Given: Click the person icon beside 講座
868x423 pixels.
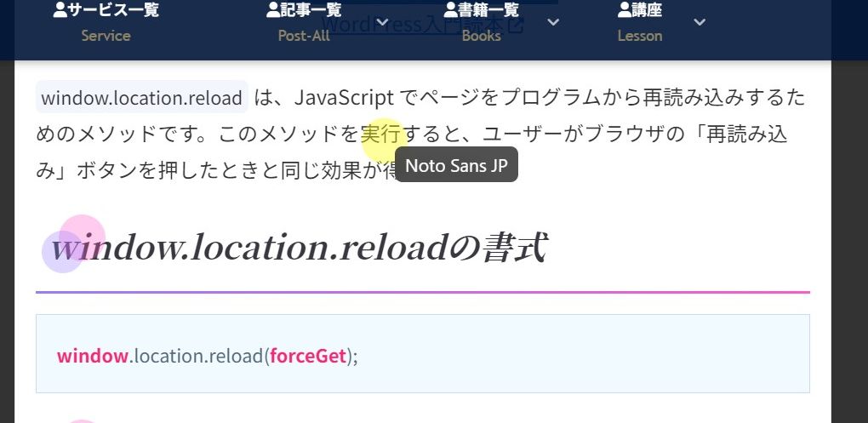Looking at the screenshot, I should click(x=625, y=10).
